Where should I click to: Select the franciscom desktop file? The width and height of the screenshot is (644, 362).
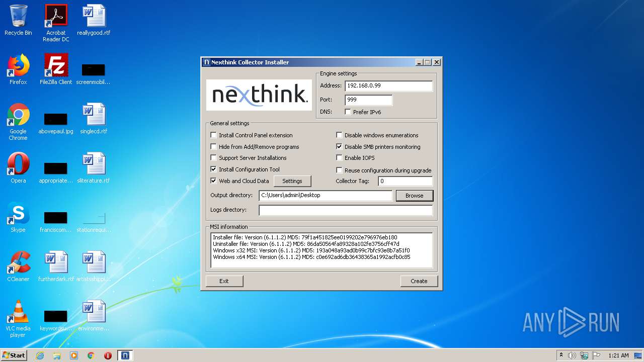56,221
